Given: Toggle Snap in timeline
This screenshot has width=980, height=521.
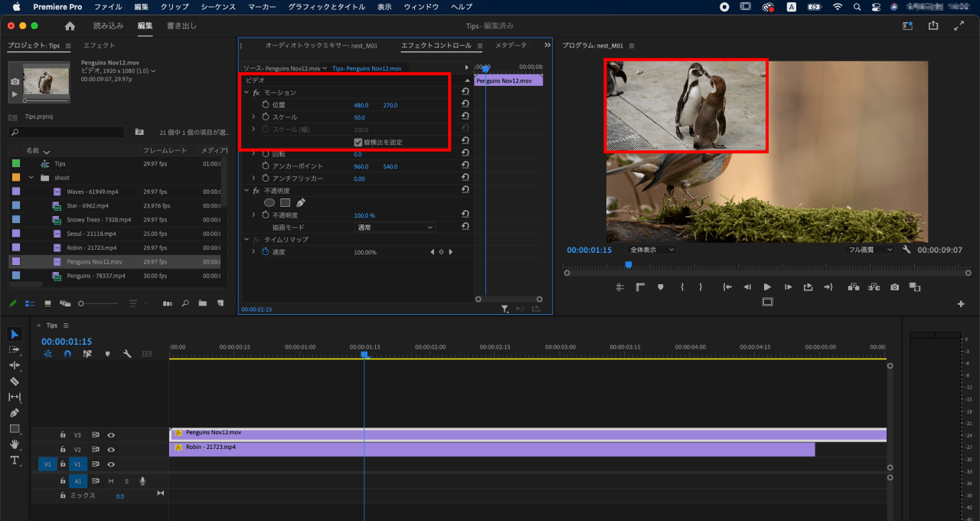Looking at the screenshot, I should click(67, 354).
